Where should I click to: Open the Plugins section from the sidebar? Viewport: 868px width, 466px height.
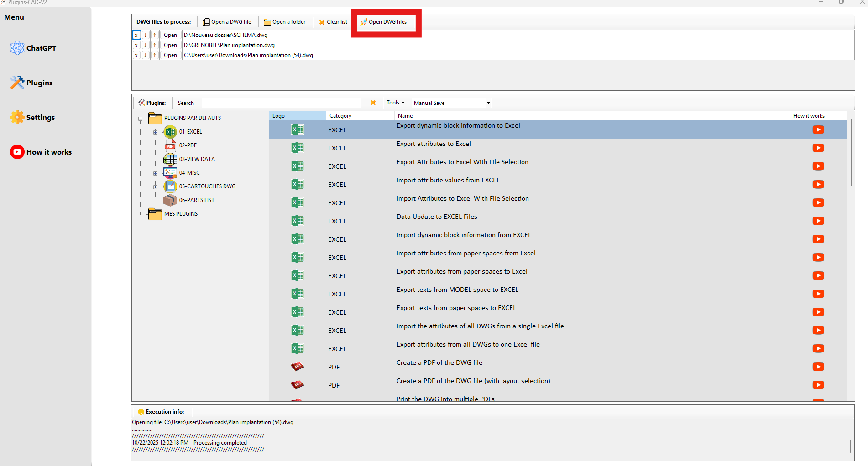tap(17, 83)
